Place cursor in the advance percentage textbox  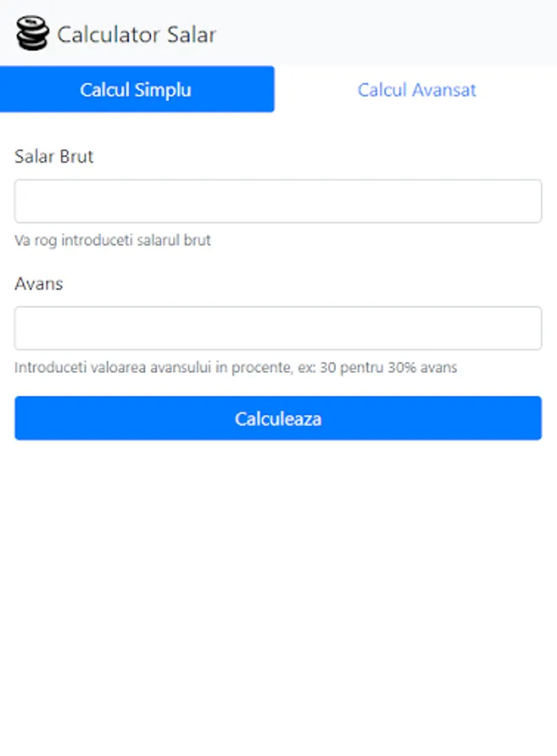click(x=278, y=328)
